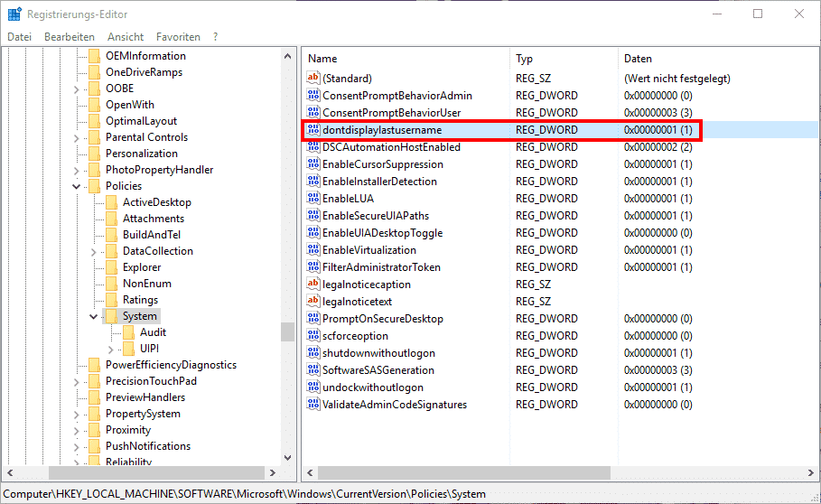Select the Ratings key
Image resolution: width=821 pixels, height=504 pixels.
click(x=140, y=300)
